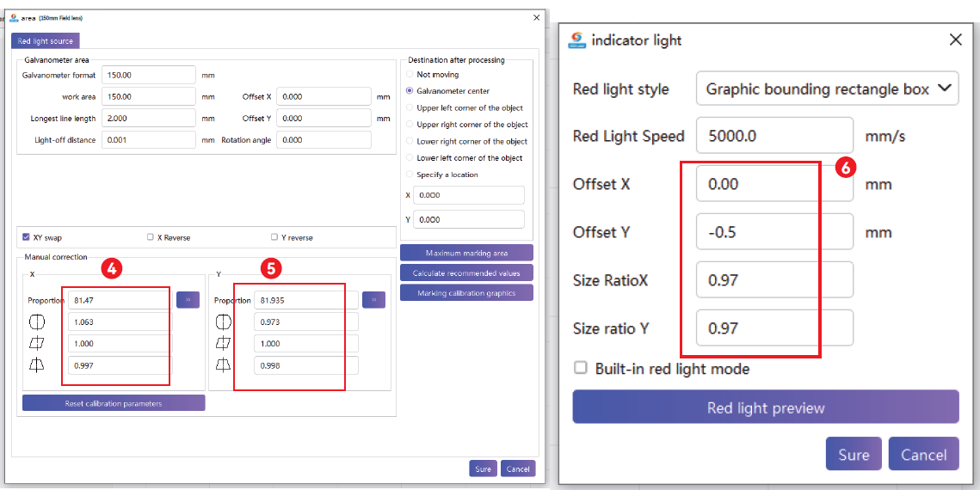Uncheck the XY swap checkbox
980x490 pixels.
click(x=27, y=237)
